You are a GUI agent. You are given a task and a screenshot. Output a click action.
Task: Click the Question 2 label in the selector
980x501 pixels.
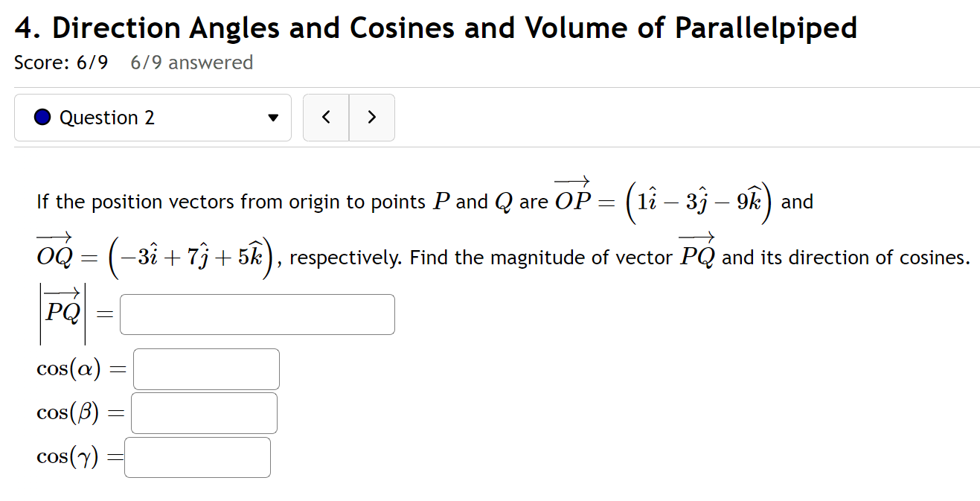107,118
